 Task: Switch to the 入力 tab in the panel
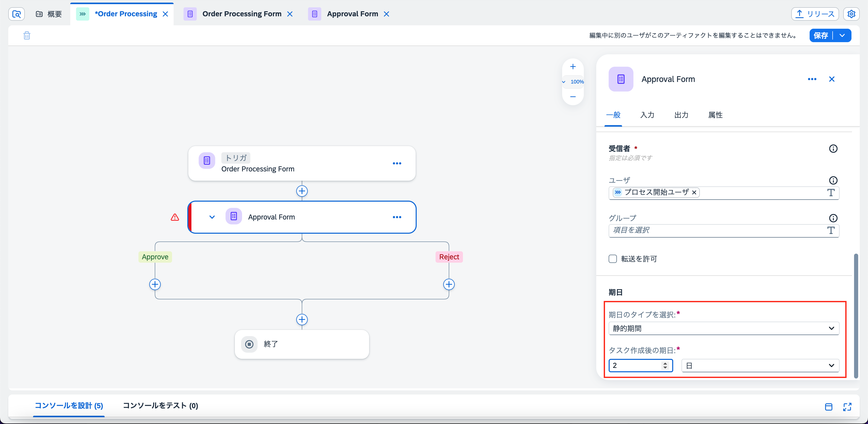pyautogui.click(x=647, y=115)
